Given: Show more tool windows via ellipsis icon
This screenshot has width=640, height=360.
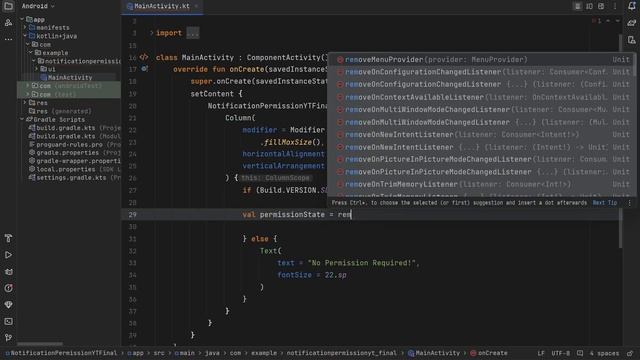Looking at the screenshot, I should [8, 40].
